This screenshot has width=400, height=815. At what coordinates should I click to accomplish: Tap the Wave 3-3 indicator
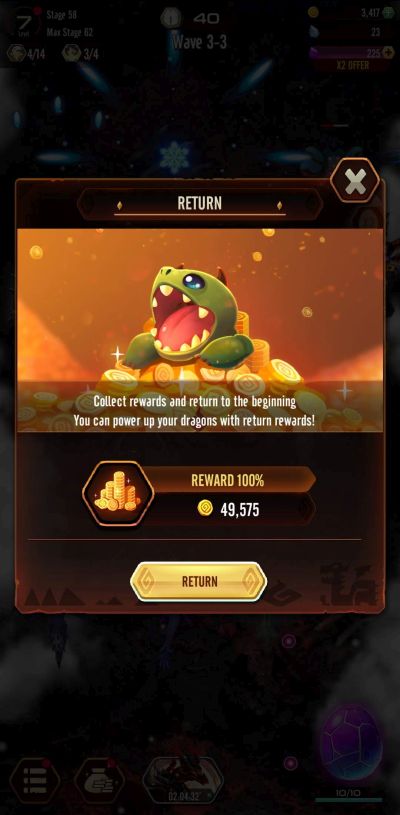pyautogui.click(x=199, y=42)
